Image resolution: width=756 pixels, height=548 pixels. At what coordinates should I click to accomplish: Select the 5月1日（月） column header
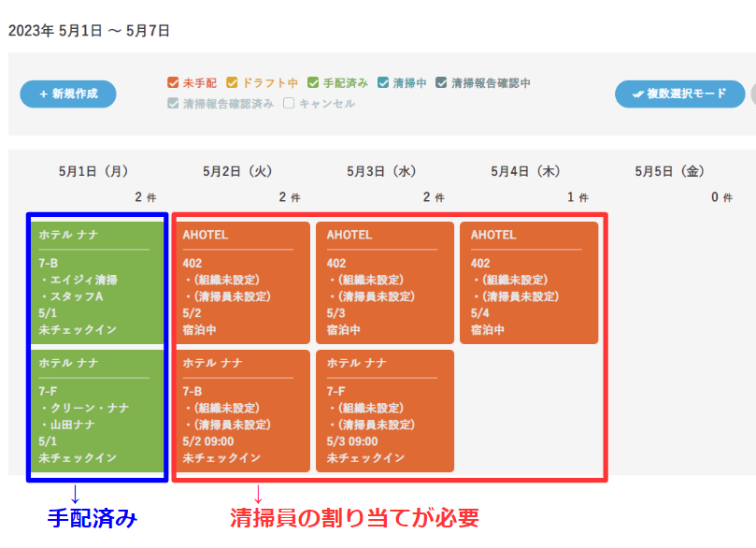coord(93,171)
